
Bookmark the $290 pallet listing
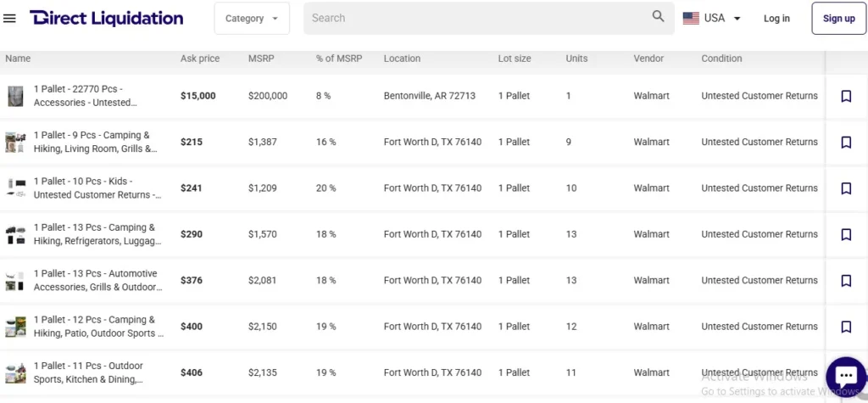click(845, 234)
